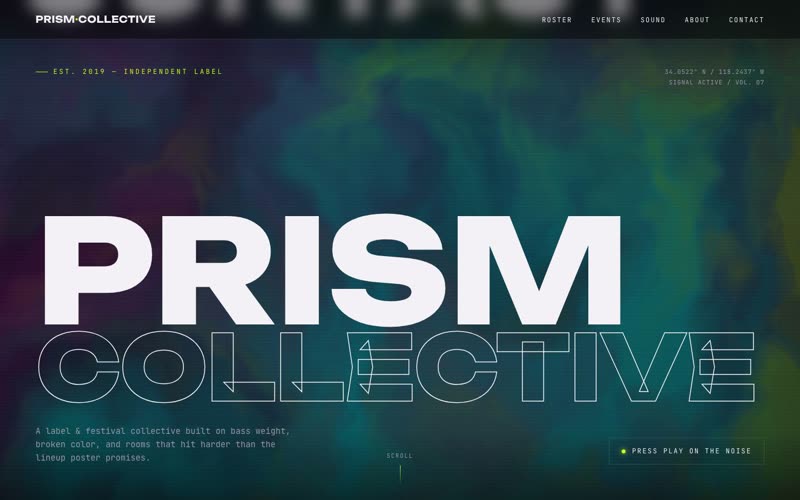Open the Contact link
Screen dimensions: 800x500
[x=746, y=20]
